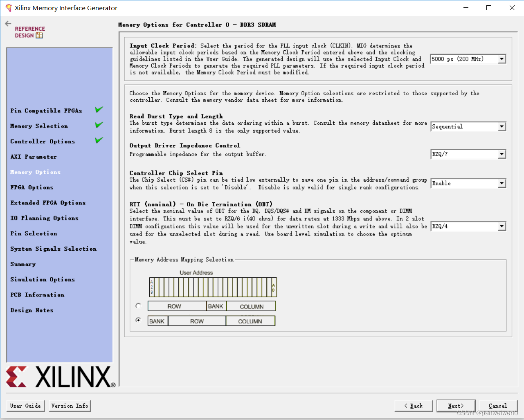Click the Version Info button
The width and height of the screenshot is (524, 420).
pos(70,406)
